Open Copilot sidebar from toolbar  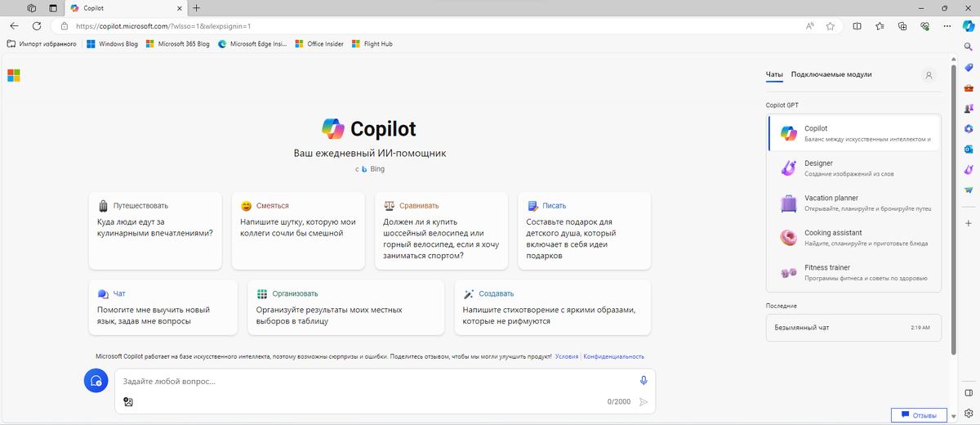pos(969,26)
